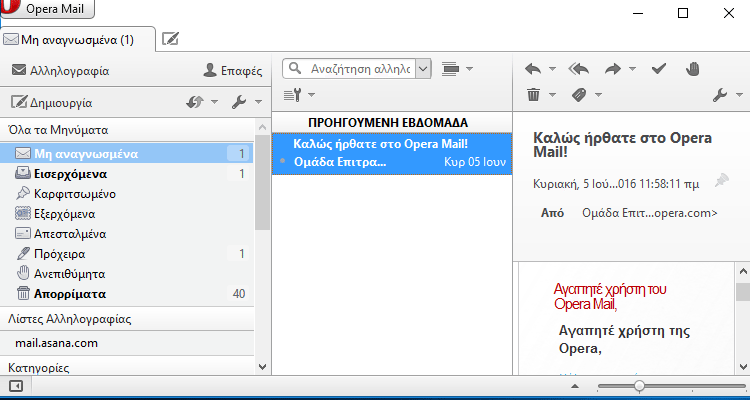The image size is (750, 400).
Task: Expand the Forward dropdown arrow
Action: coord(632,69)
